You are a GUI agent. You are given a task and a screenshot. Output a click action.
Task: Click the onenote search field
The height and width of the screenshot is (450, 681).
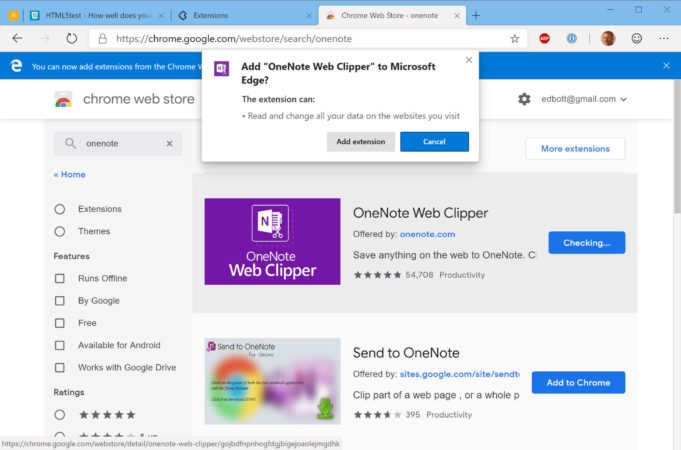[x=117, y=143]
